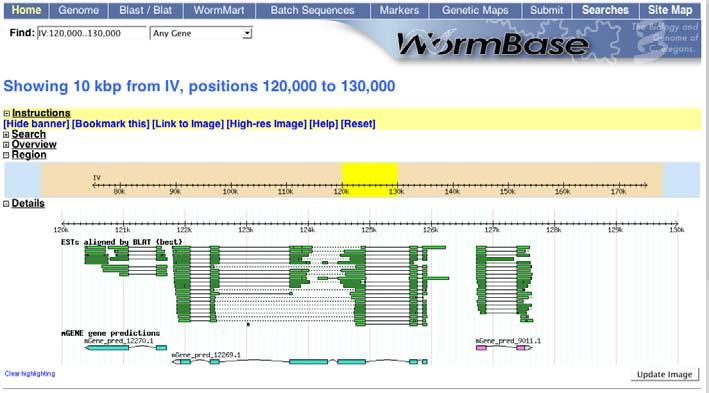
Task: Open the High-res Image link
Action: click(x=266, y=124)
